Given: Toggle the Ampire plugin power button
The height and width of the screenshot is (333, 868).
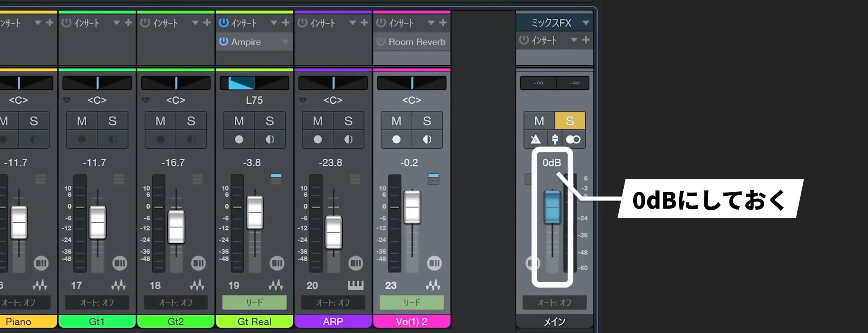Looking at the screenshot, I should (224, 42).
